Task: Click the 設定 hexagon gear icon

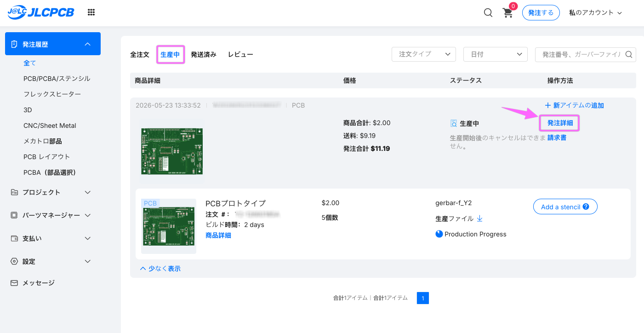Action: [x=14, y=261]
